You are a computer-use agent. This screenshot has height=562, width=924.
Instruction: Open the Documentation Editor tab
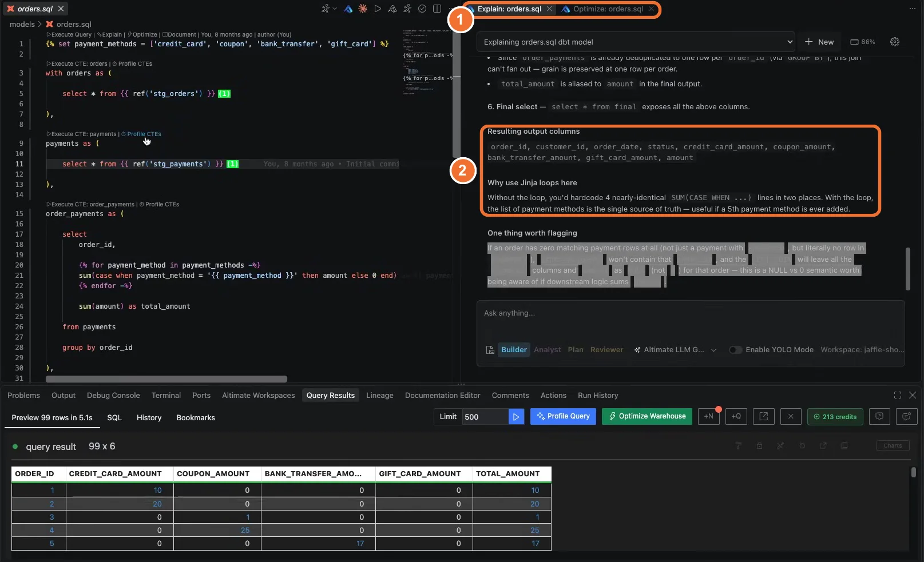pos(443,395)
